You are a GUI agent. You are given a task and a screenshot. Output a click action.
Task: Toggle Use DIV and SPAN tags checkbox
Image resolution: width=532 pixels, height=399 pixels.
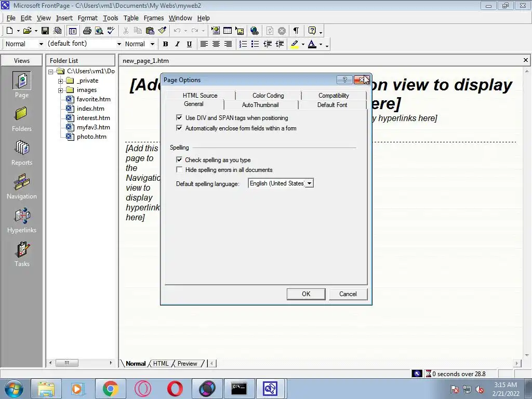[x=179, y=118]
